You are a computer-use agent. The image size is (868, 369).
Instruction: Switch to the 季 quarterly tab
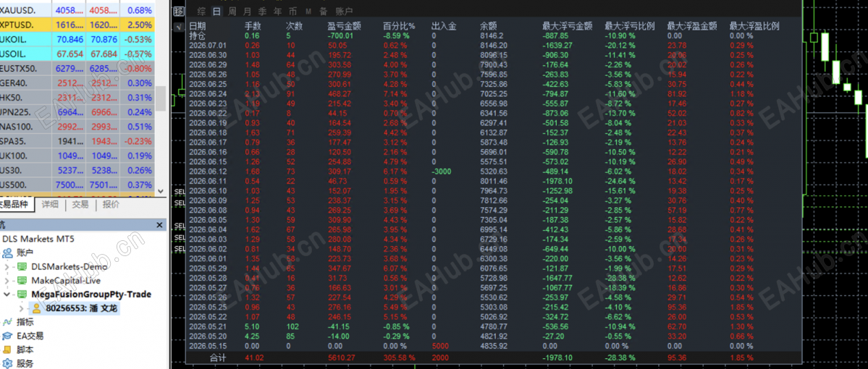point(262,11)
